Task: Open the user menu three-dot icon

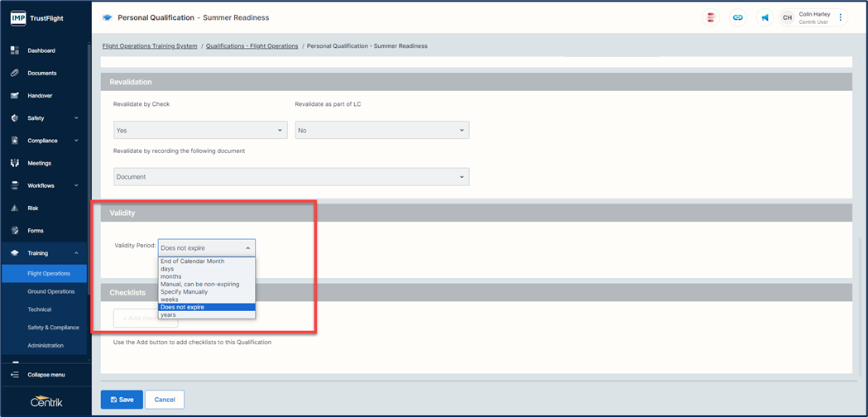Action: pyautogui.click(x=841, y=17)
